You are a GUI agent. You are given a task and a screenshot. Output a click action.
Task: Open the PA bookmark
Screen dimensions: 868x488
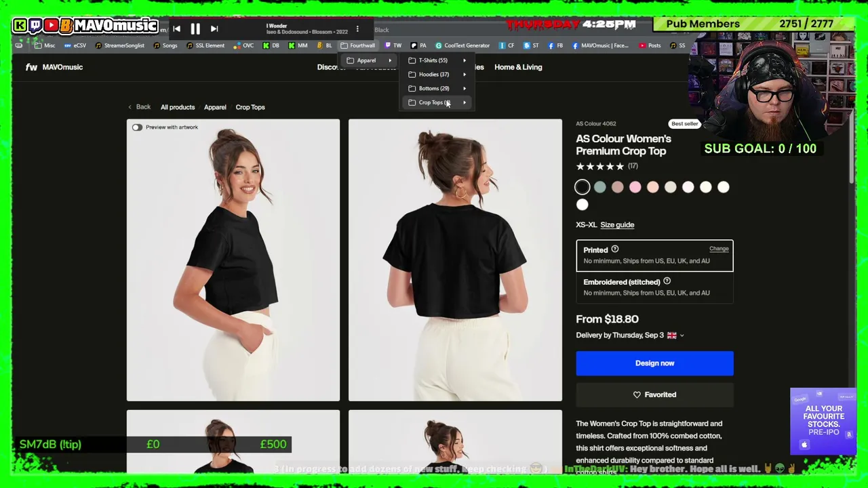pos(418,45)
